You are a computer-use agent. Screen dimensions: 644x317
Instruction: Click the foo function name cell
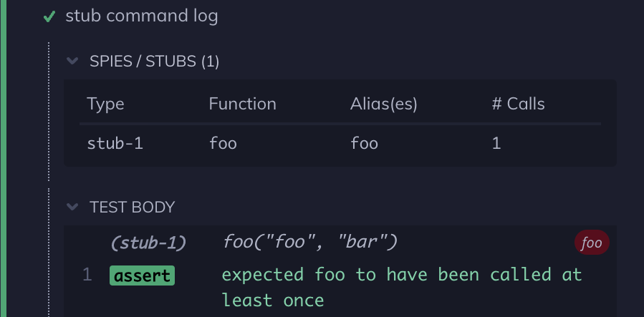[x=223, y=143]
